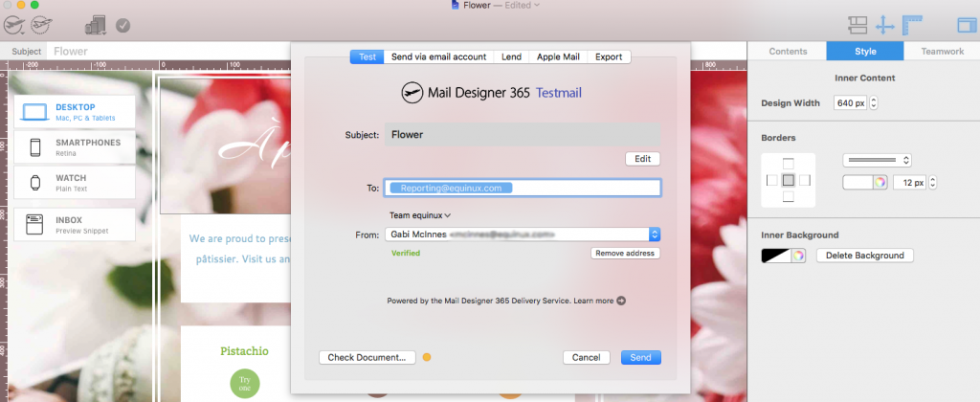Click the Learn more link
980x402 pixels.
[593, 301]
